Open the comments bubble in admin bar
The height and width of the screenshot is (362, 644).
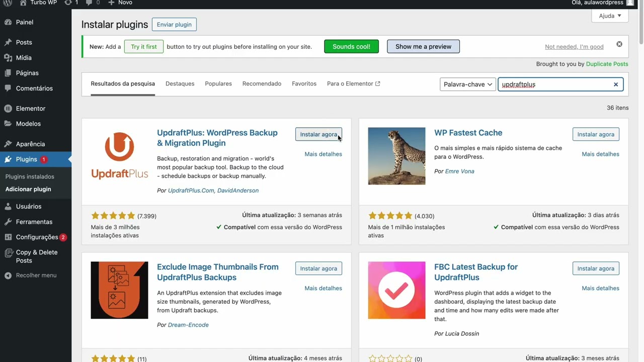click(x=89, y=3)
